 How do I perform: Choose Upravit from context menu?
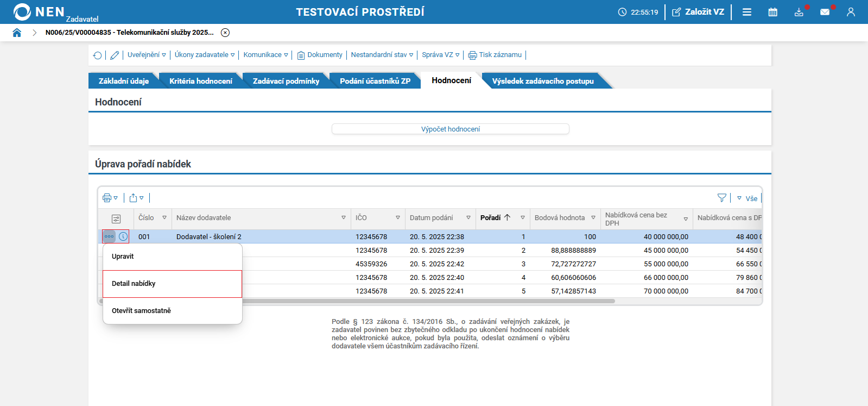tap(173, 257)
